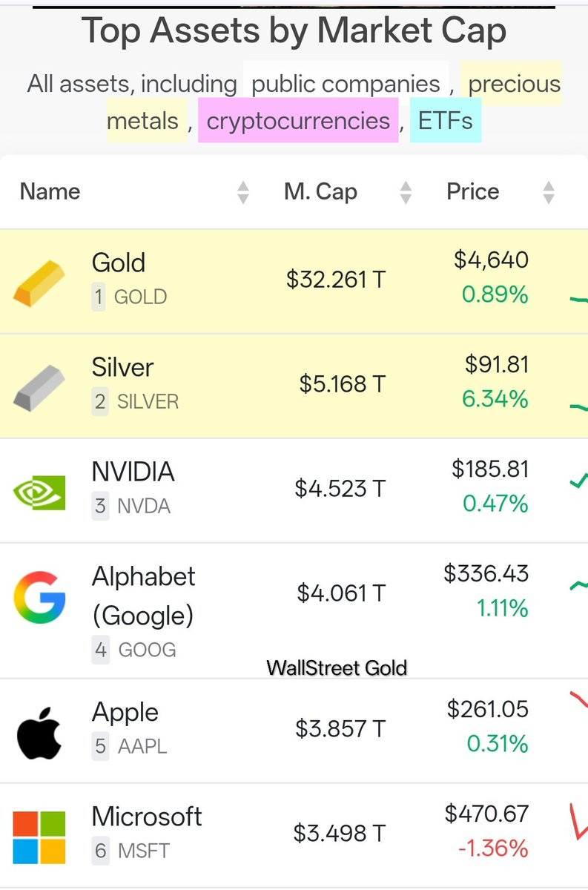Sort the table by Name arrows
The height and width of the screenshot is (890, 588).
point(243,193)
